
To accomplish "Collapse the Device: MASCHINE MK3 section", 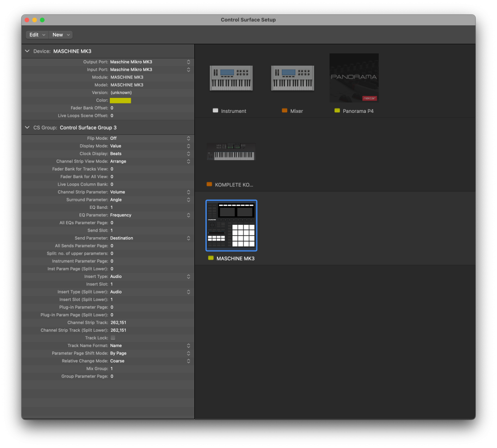I will tap(27, 51).
